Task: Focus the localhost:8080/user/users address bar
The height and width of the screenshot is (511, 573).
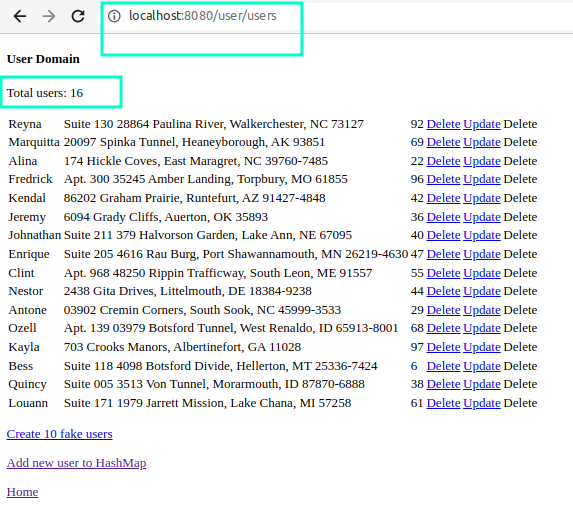Action: [203, 16]
